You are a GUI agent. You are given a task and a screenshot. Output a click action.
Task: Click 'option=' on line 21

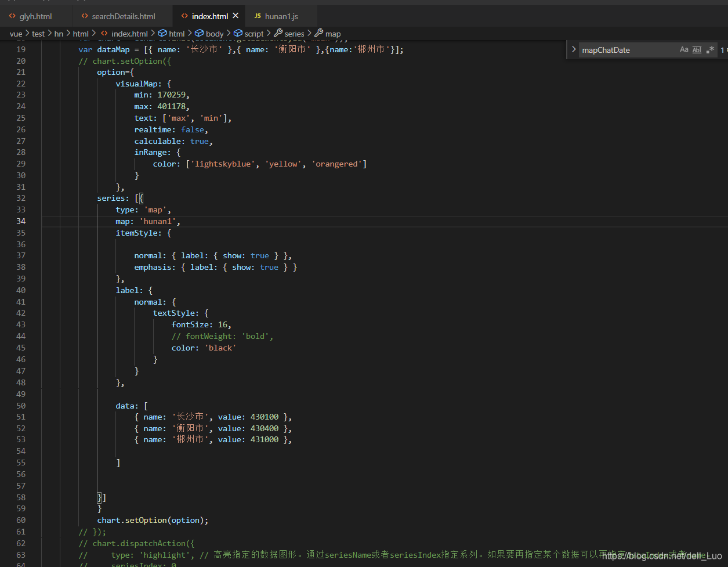pos(113,72)
